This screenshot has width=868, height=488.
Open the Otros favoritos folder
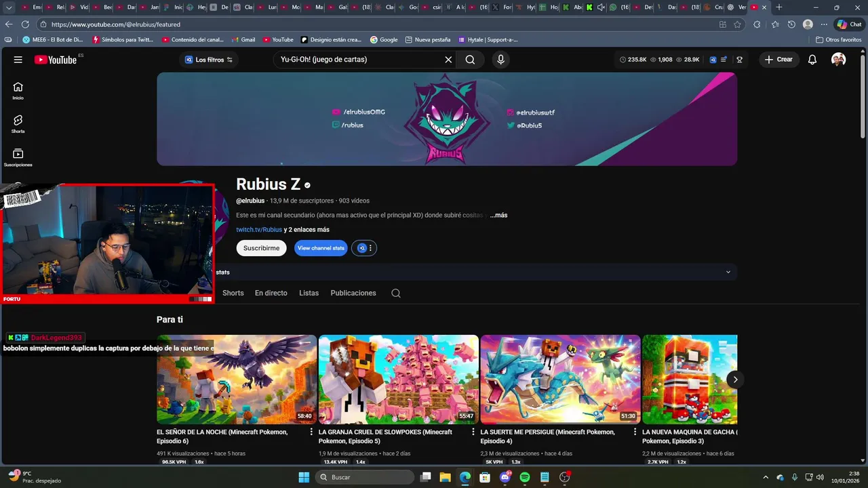(x=838, y=40)
